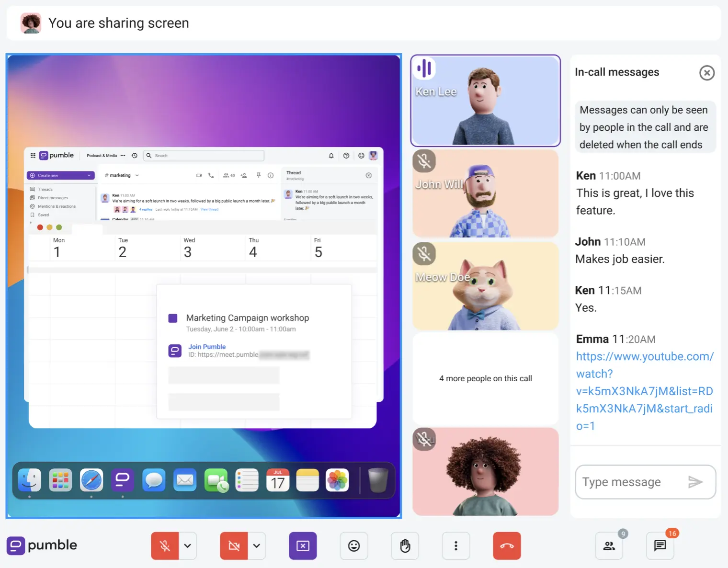
Task: Toggle the in-call chat with badge 16
Action: tap(660, 545)
